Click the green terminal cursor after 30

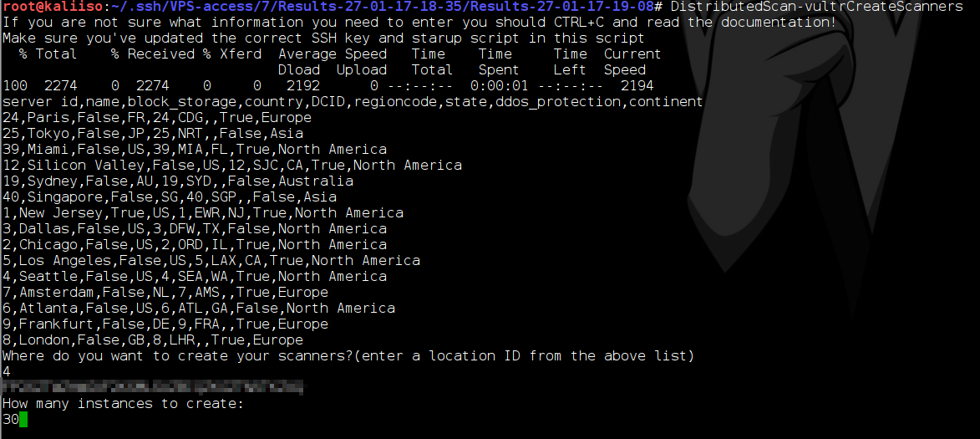coord(23,420)
